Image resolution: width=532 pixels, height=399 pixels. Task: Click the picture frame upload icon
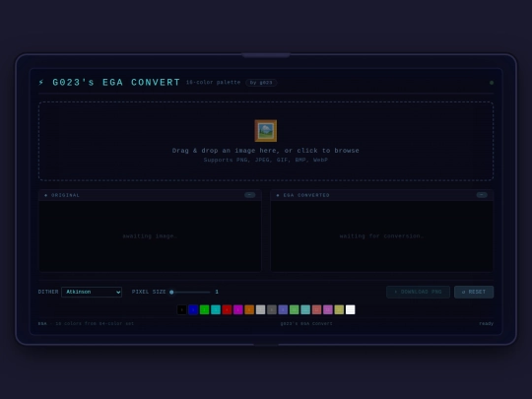(x=266, y=131)
